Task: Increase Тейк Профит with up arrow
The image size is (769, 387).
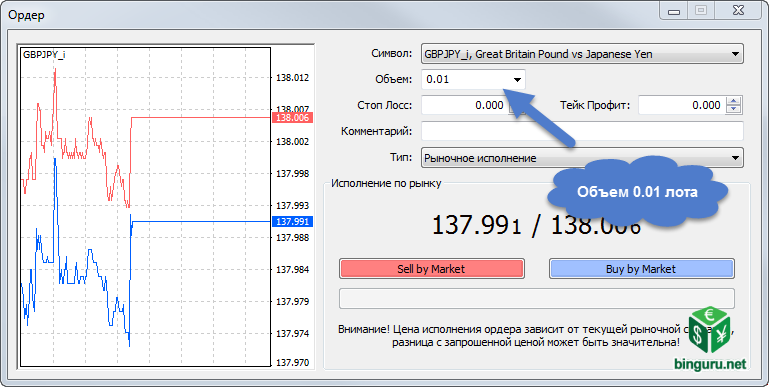Action: pyautogui.click(x=733, y=101)
